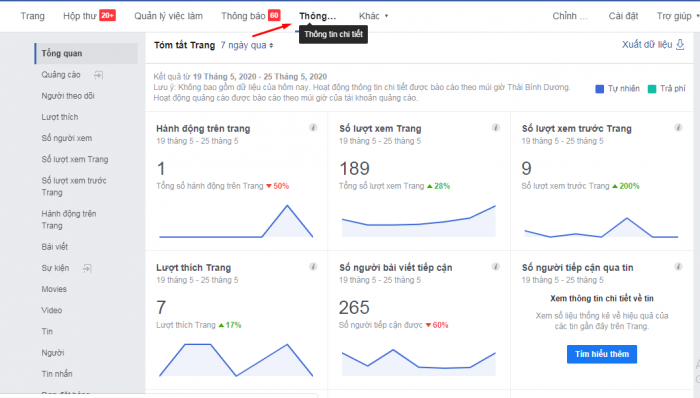Click the Số người bài viết tiếp cận title
This screenshot has width=700, height=398.
coord(396,268)
